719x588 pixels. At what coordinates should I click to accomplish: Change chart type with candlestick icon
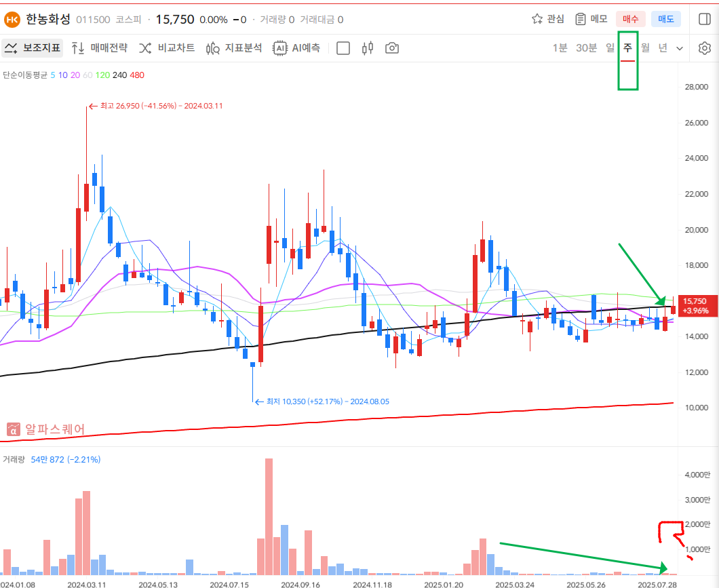pyautogui.click(x=367, y=48)
